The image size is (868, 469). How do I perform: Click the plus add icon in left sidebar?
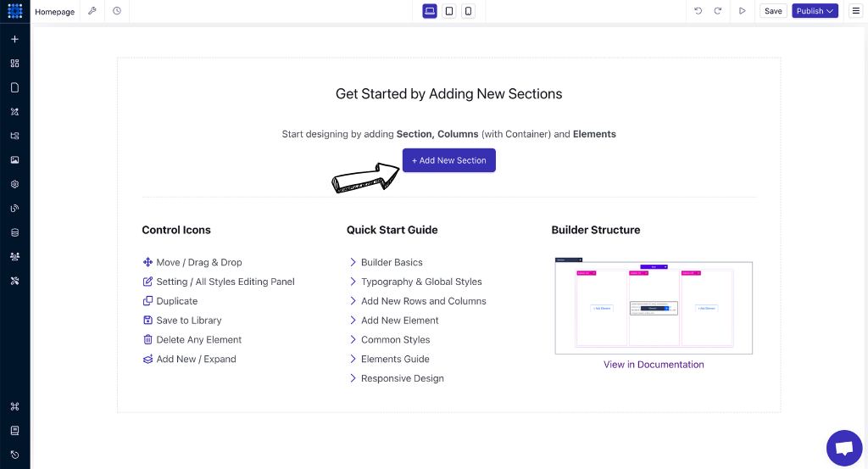coord(15,39)
